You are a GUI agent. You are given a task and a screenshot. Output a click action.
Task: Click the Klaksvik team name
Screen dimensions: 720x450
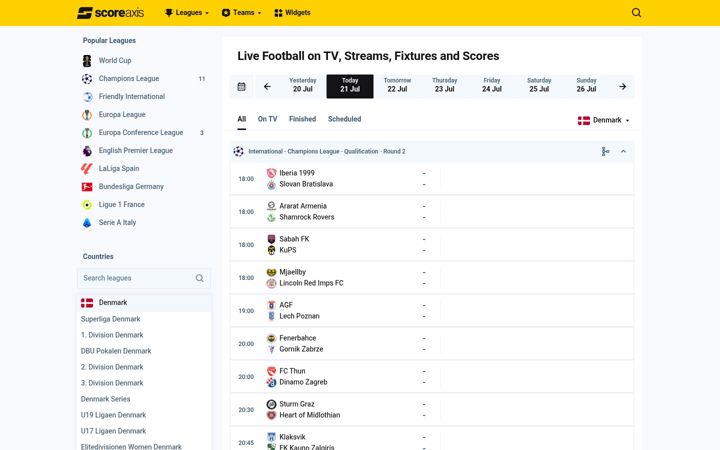tap(292, 437)
